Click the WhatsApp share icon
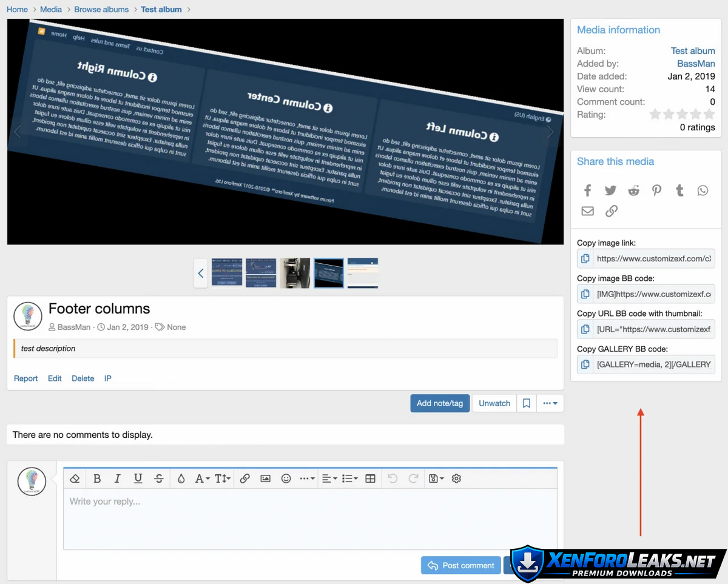Viewport: 728px width, 584px height. [x=703, y=190]
